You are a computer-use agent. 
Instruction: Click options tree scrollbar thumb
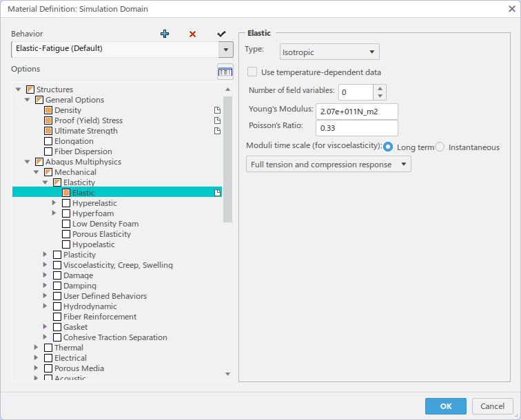[227, 159]
